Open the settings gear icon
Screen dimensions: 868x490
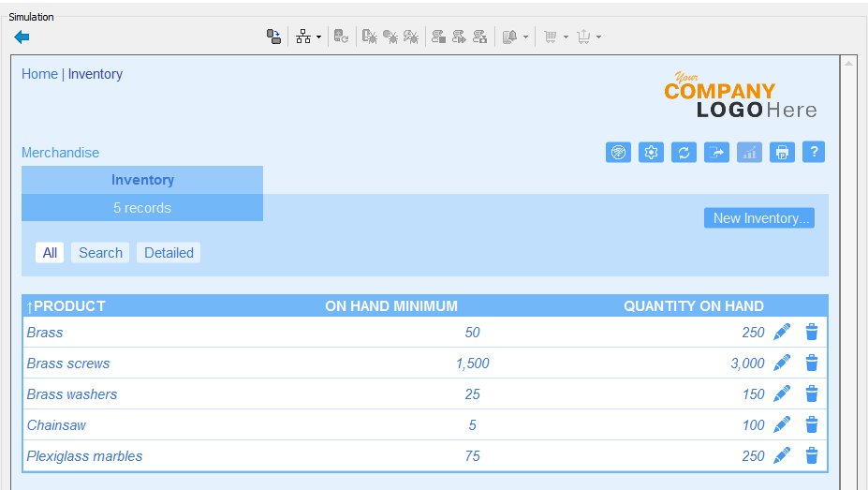651,152
